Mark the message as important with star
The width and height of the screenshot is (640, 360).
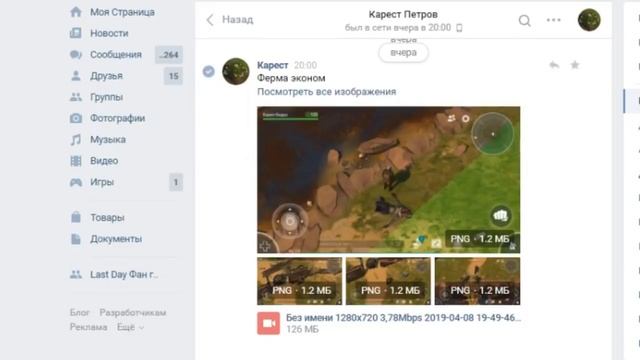coord(575,65)
